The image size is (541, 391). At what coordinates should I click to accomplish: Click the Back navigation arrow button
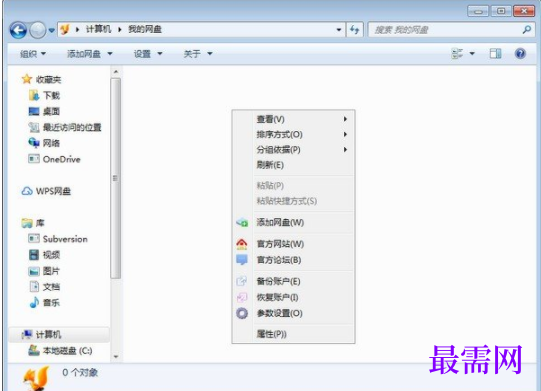[x=18, y=30]
